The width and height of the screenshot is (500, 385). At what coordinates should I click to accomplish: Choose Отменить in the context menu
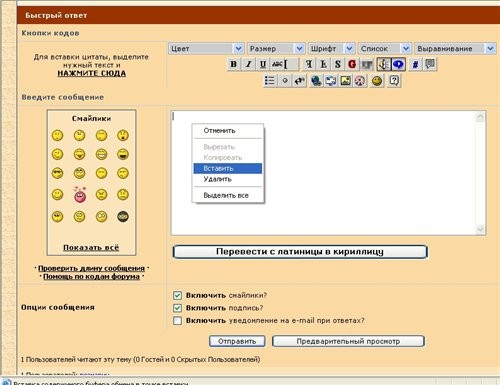228,131
